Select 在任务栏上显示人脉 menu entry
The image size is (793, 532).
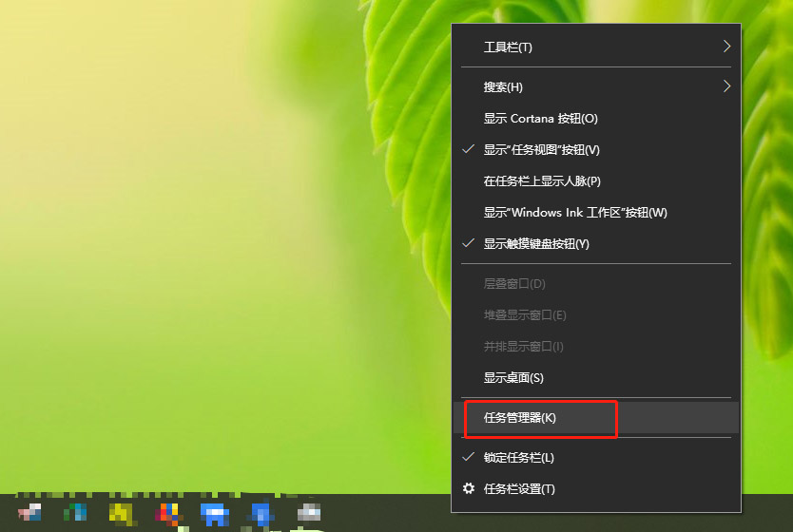(542, 181)
